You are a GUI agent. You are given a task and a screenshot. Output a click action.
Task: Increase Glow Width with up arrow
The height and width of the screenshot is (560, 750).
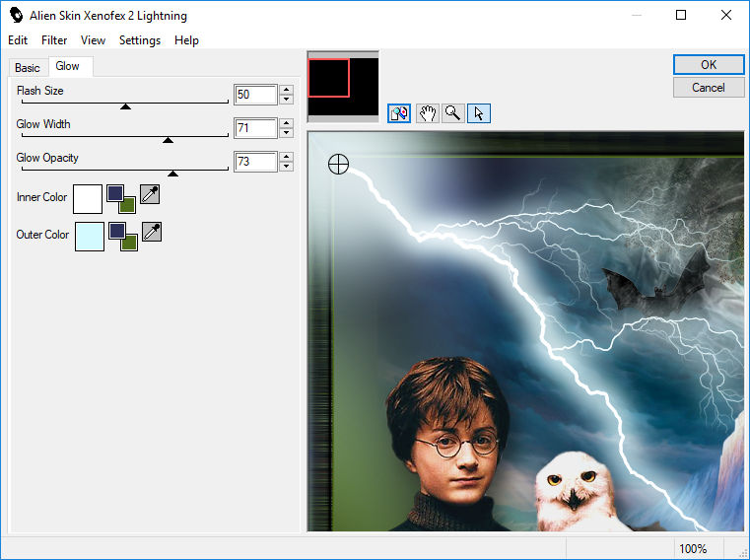point(286,123)
